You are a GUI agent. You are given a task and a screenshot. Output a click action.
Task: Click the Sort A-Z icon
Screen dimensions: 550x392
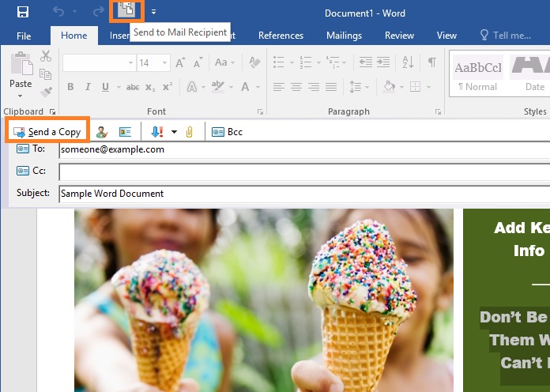408,62
